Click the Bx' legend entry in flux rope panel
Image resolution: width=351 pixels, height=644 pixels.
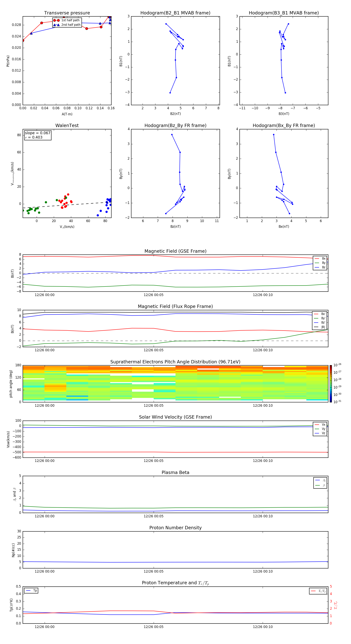tap(320, 314)
